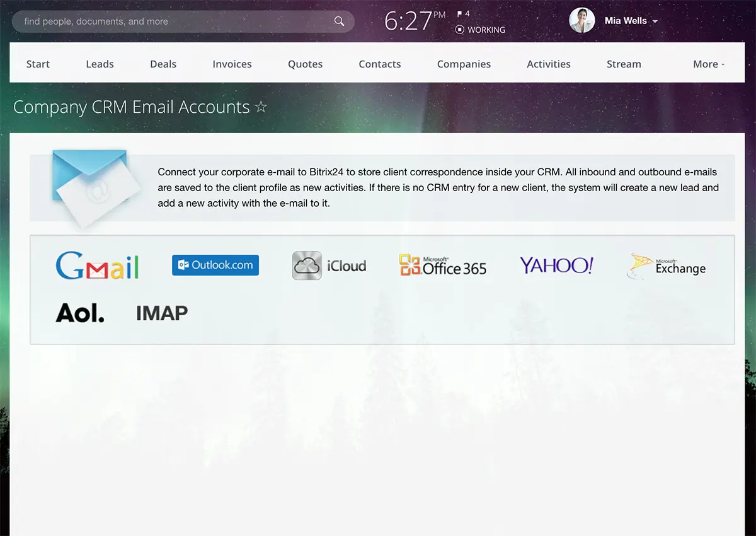Pick the Aol. mail provider logo
Image resolution: width=756 pixels, height=536 pixels.
point(80,313)
